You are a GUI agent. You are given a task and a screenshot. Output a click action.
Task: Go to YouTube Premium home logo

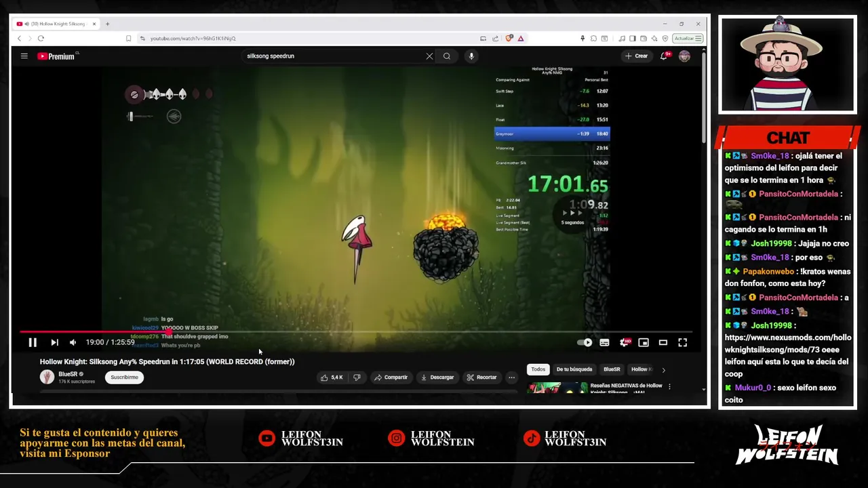click(57, 56)
